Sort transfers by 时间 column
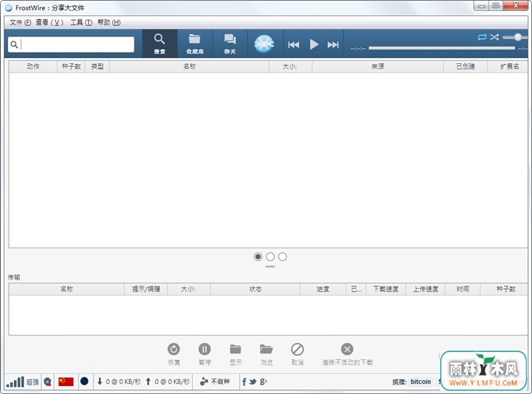Image resolution: width=532 pixels, height=394 pixels. (463, 289)
